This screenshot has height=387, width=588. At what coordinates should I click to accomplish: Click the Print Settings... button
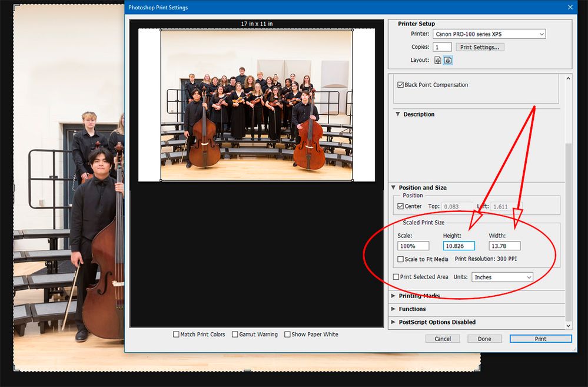tap(480, 47)
